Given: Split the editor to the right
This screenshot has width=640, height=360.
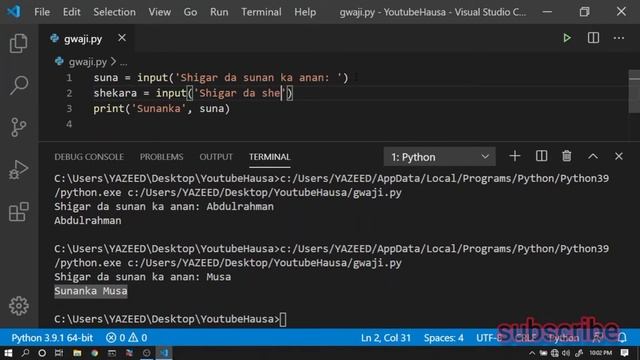Looking at the screenshot, I should (x=593, y=38).
